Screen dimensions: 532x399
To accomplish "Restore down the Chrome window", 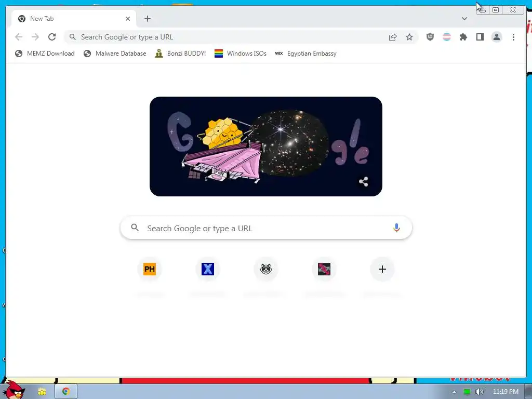I will pyautogui.click(x=495, y=10).
